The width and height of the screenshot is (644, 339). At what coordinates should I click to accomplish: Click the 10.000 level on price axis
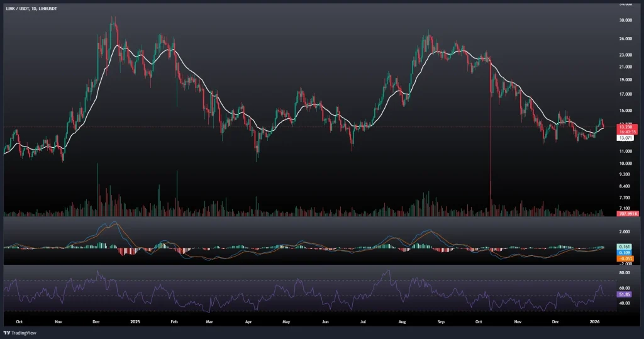point(626,164)
